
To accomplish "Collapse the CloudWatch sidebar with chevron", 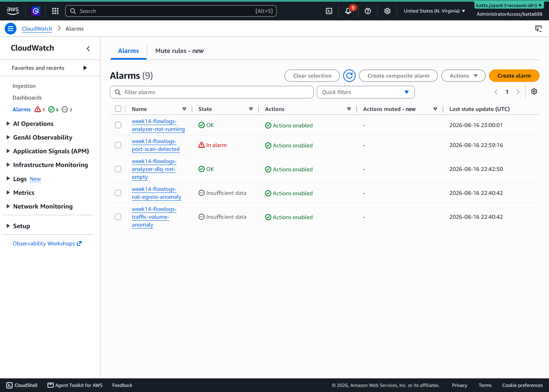I will point(88,48).
